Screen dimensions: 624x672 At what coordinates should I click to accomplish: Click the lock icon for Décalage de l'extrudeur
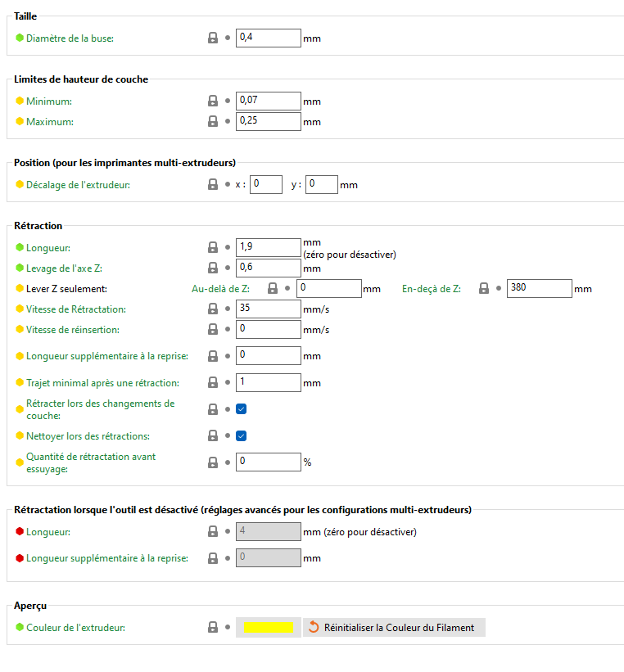[213, 185]
